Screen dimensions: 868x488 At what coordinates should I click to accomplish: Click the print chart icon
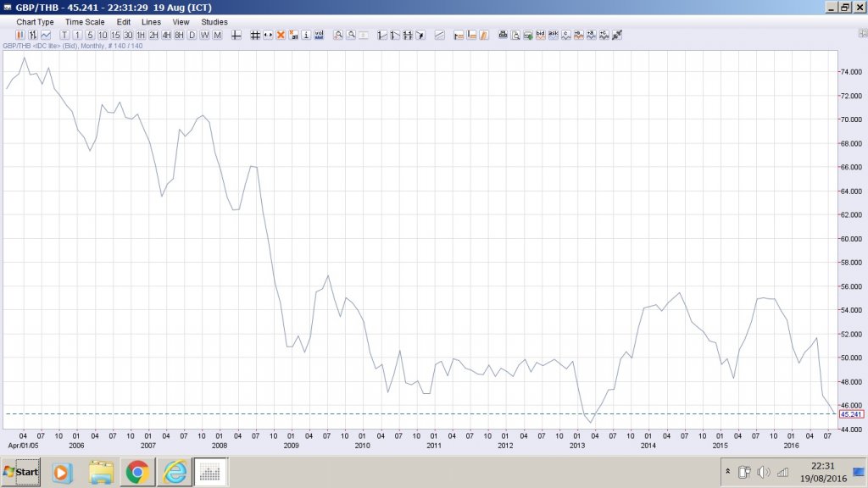pyautogui.click(x=503, y=35)
